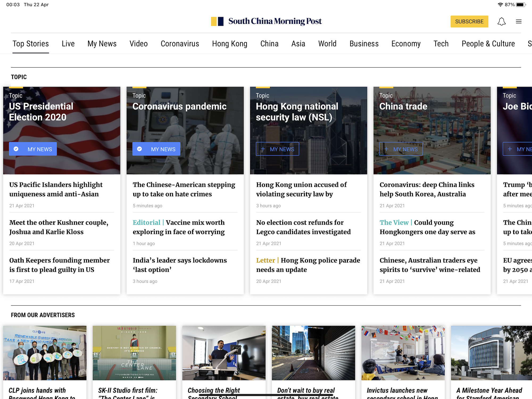Open 'Hong Kong union accused of violating security law'

coord(301,189)
